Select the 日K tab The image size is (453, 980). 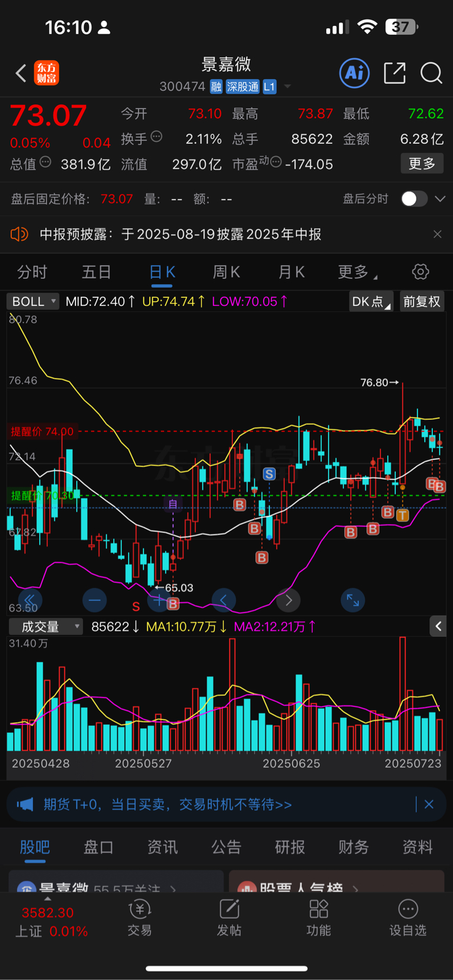coord(162,272)
